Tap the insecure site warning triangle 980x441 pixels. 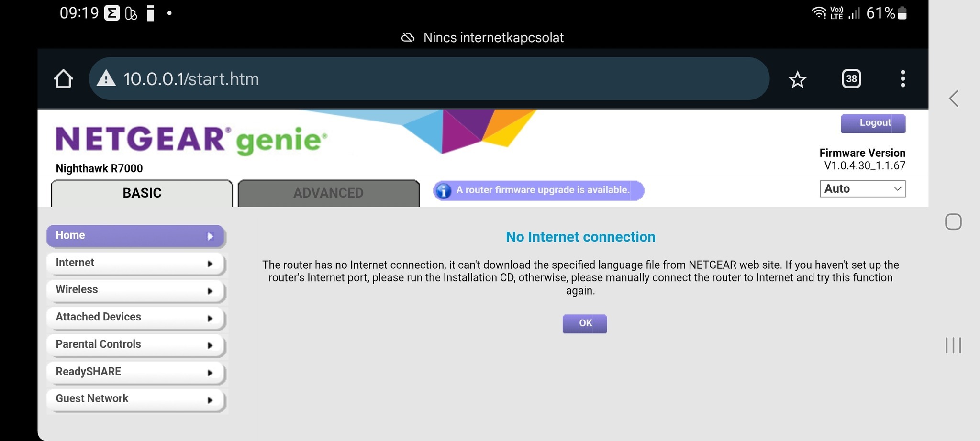[x=106, y=78]
